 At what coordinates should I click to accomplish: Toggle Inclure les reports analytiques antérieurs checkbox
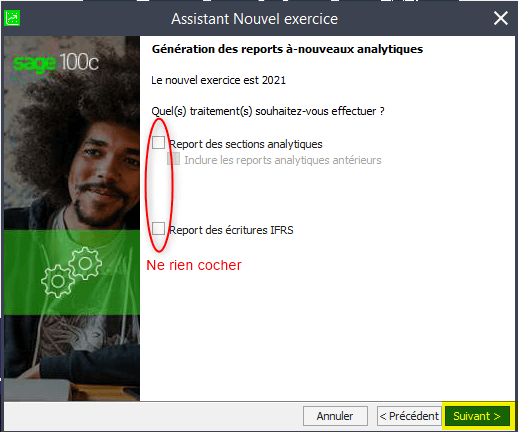click(x=173, y=159)
